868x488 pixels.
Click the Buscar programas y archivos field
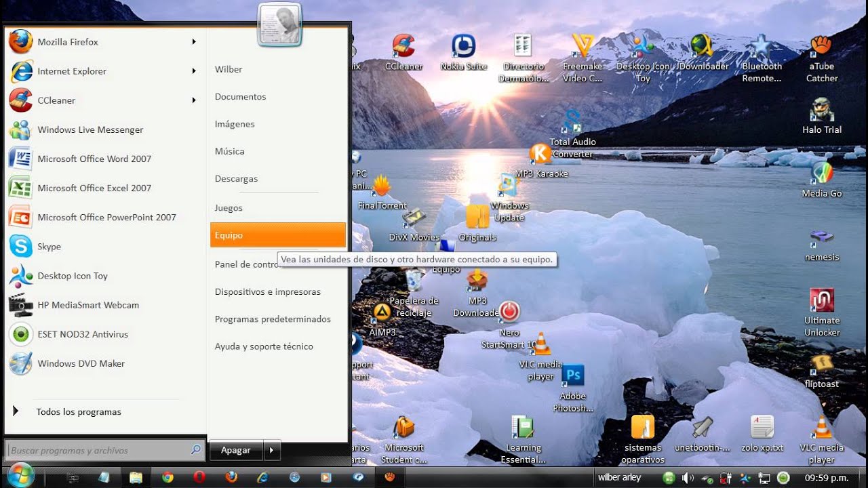pyautogui.click(x=105, y=450)
